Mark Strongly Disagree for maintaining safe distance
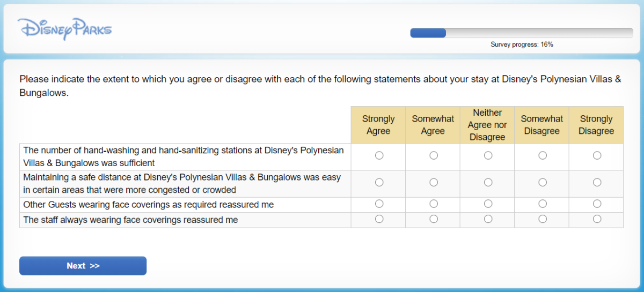This screenshot has width=644, height=292. [597, 182]
